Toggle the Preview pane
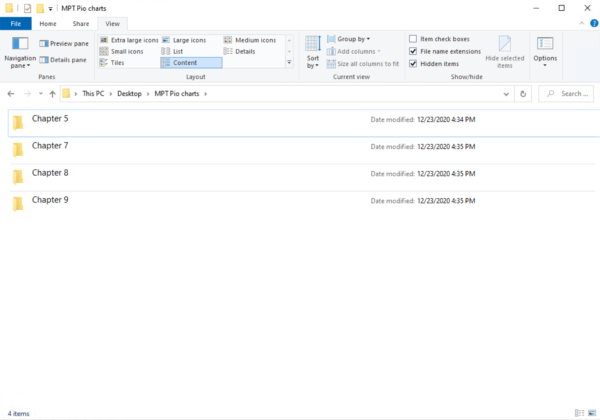600x420 pixels. coord(63,44)
